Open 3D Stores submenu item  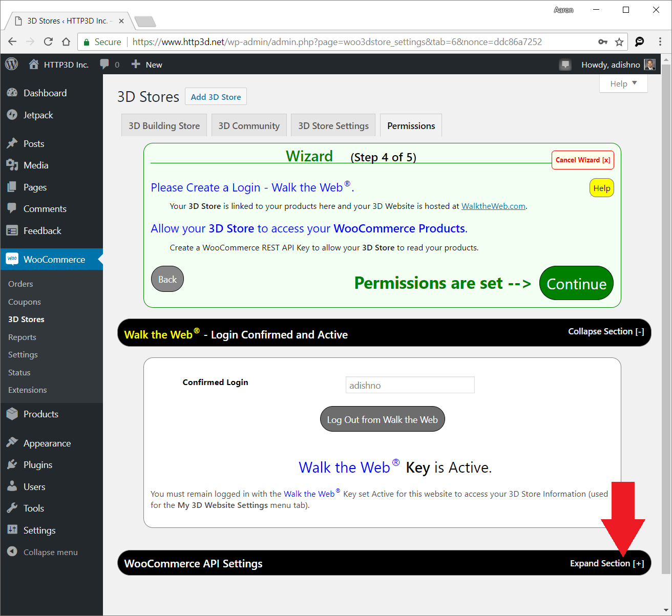pos(26,319)
